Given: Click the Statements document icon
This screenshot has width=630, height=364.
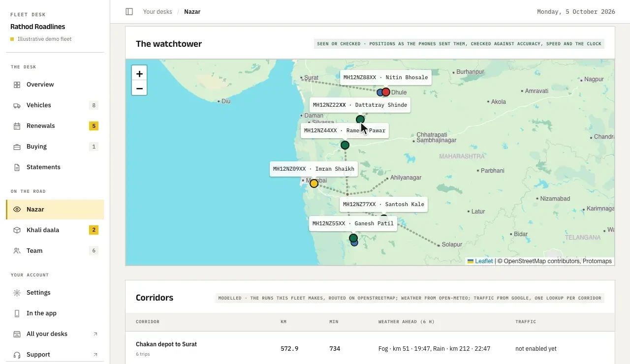Looking at the screenshot, I should (17, 167).
